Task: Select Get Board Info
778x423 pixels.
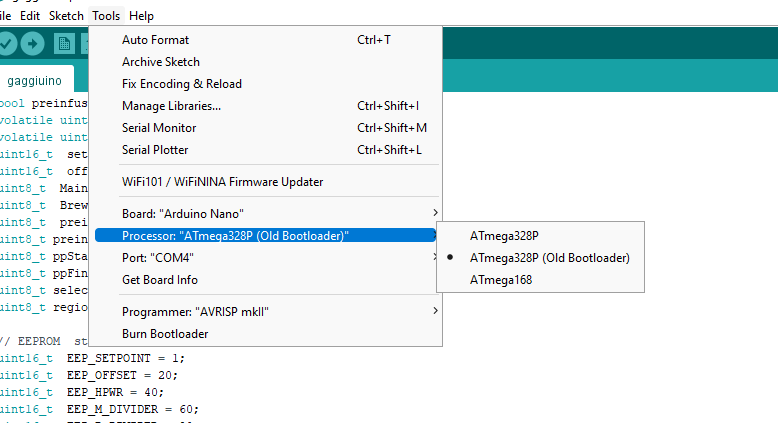Action: coord(266,280)
